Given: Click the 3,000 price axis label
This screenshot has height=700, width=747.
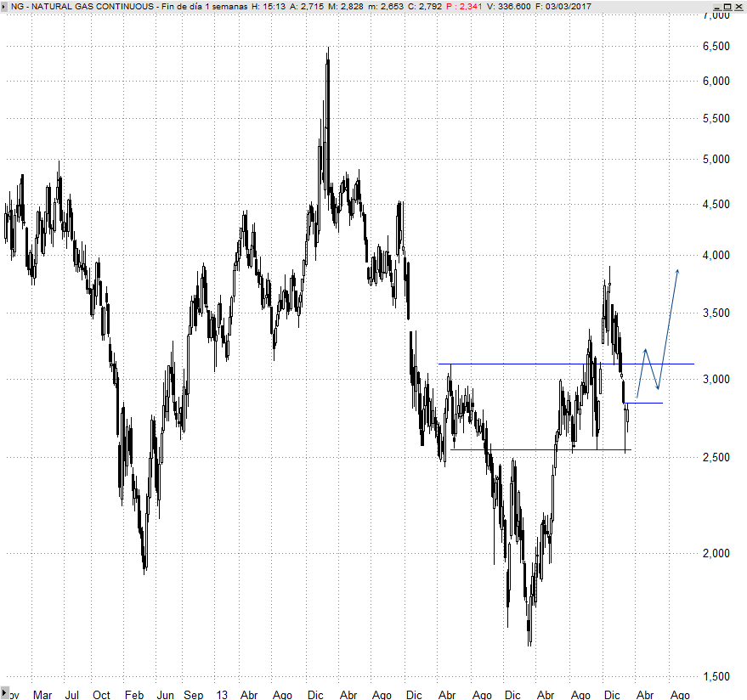Looking at the screenshot, I should [x=716, y=379].
